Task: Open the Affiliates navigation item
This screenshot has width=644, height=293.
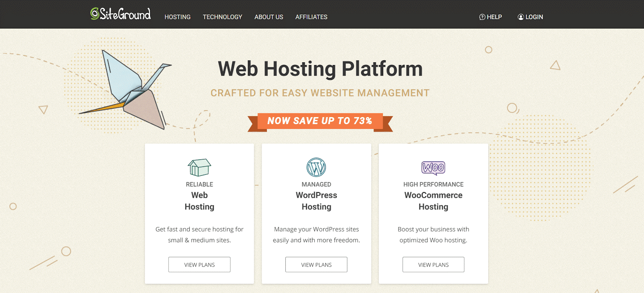Action: pyautogui.click(x=311, y=17)
